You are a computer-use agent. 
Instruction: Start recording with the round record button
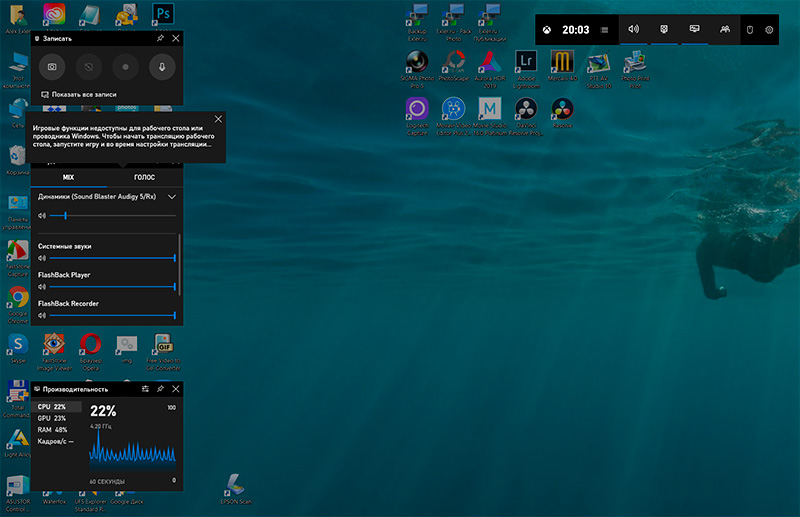point(123,67)
